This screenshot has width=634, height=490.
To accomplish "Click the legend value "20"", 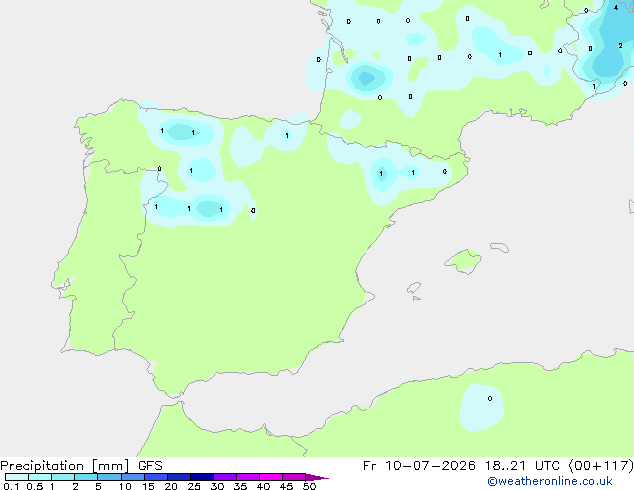I will (x=171, y=486).
